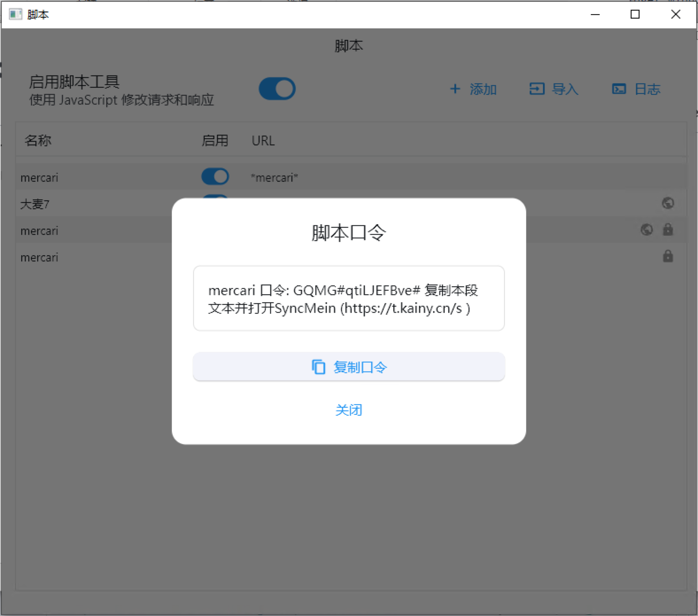Click globe icon on 大麦7 row
Viewport: 698px width, 616px height.
tap(668, 203)
